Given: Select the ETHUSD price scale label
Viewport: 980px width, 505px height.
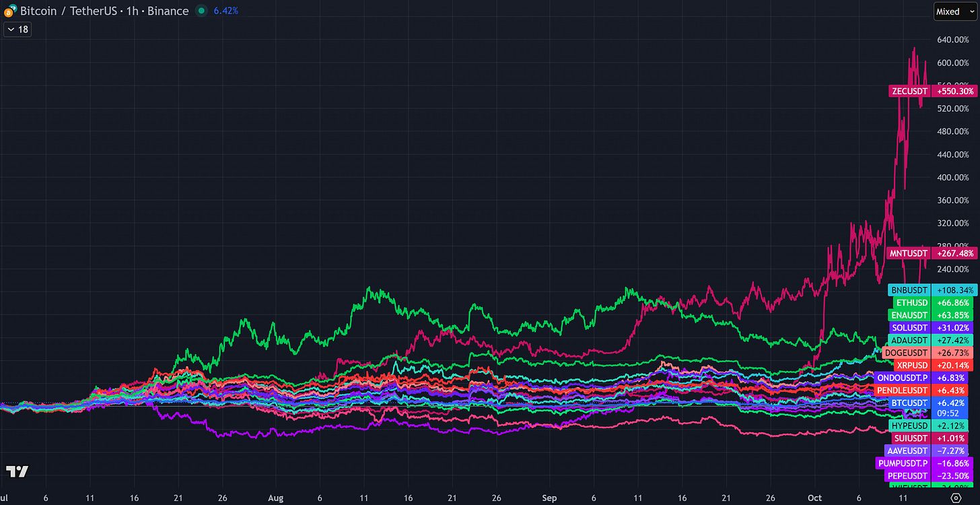Looking at the screenshot, I should click(912, 303).
